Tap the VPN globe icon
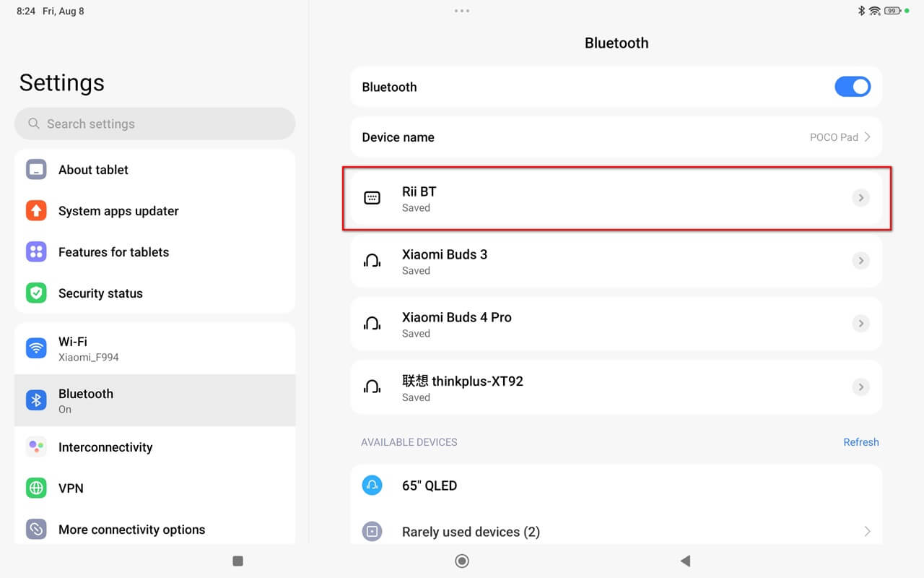This screenshot has height=578, width=924. [36, 488]
